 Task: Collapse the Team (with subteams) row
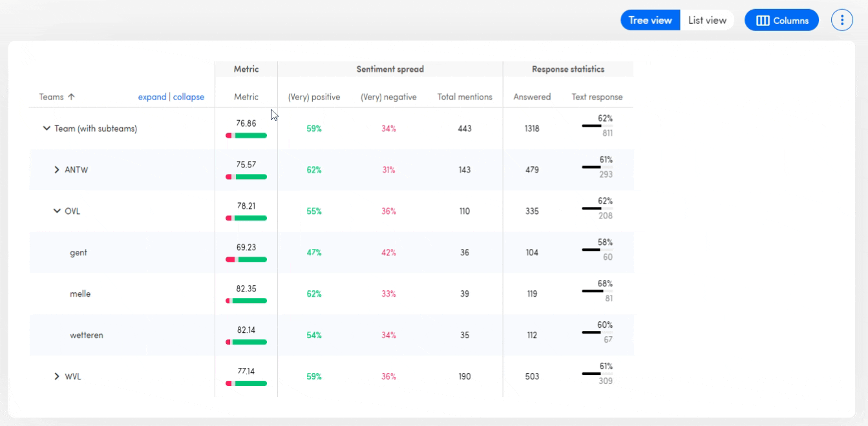click(x=47, y=129)
